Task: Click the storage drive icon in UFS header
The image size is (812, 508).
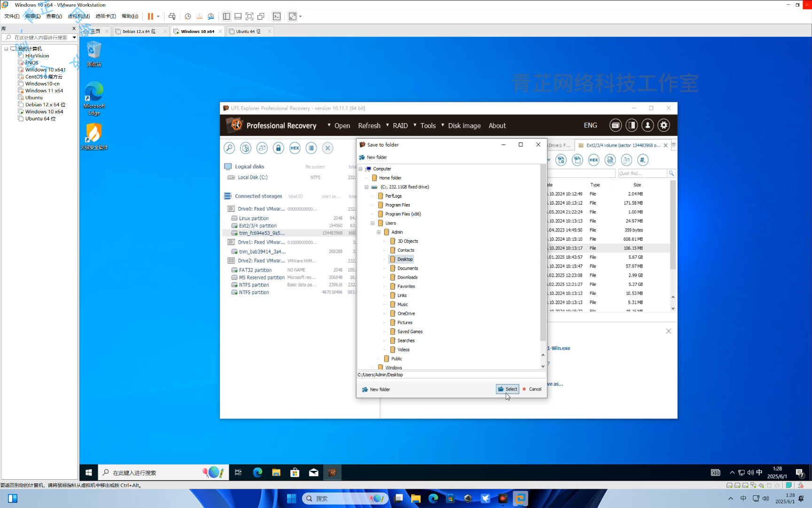Action: (616, 125)
